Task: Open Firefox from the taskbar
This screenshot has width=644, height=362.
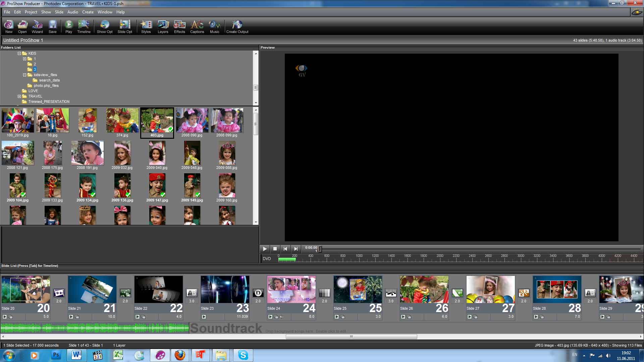Action: 180,355
